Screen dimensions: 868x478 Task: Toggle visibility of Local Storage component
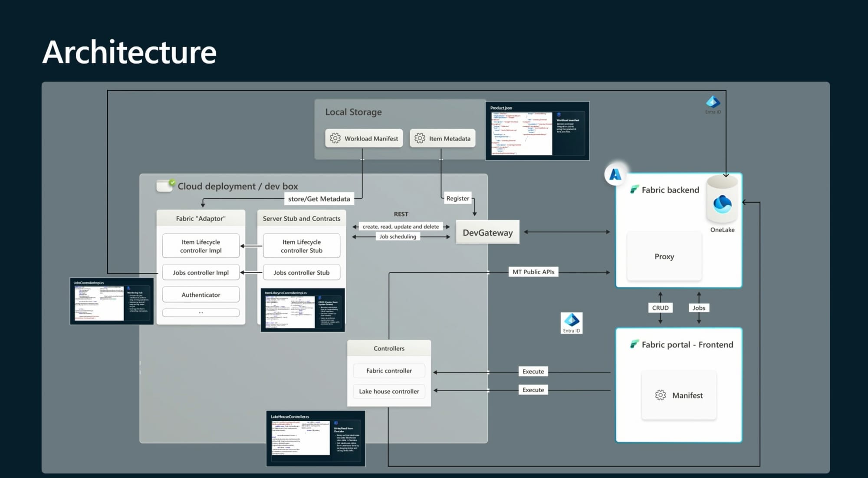point(353,111)
